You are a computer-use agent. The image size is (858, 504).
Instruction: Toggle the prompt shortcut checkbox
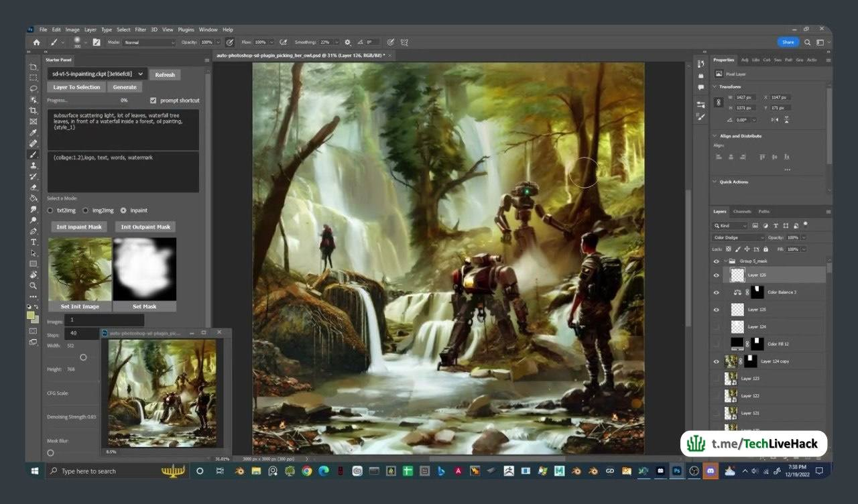click(x=154, y=100)
